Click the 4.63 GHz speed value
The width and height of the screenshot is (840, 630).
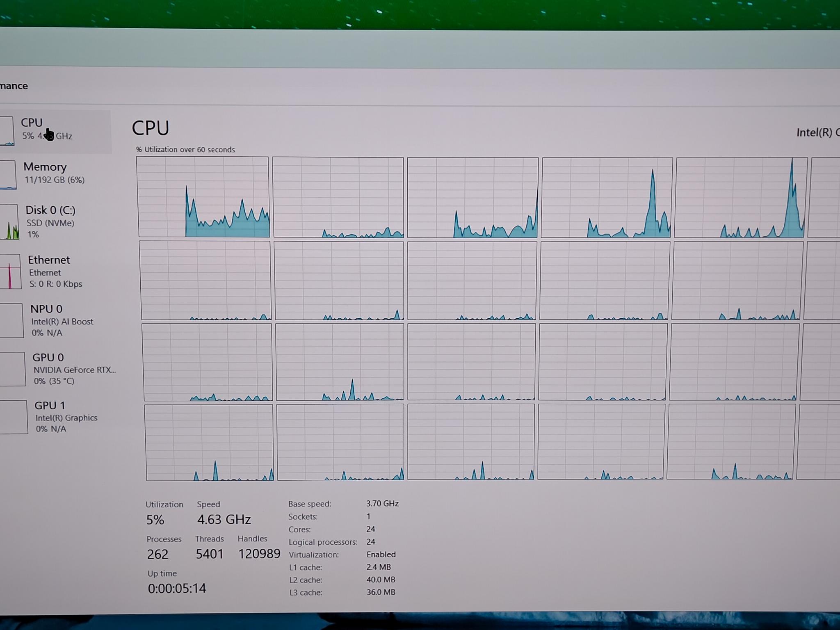pos(224,519)
